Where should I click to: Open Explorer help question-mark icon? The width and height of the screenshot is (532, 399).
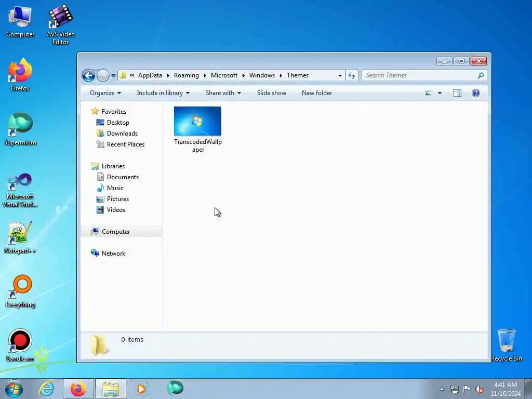476,93
